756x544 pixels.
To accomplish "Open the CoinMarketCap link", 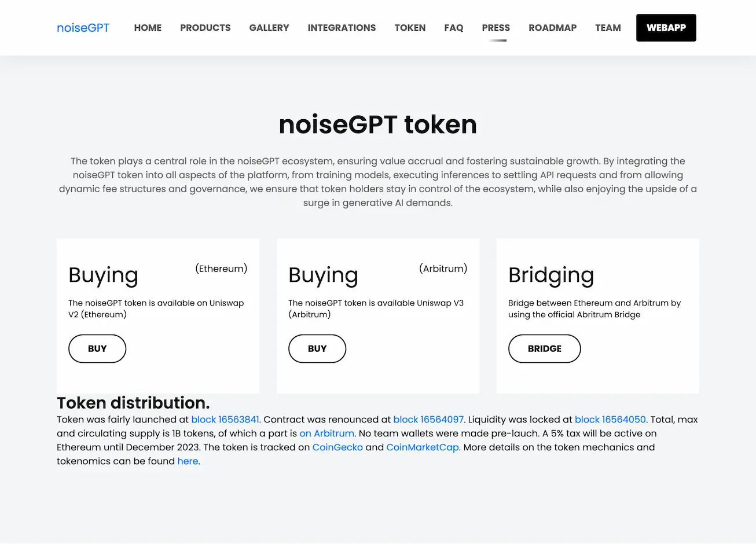I will pos(422,447).
